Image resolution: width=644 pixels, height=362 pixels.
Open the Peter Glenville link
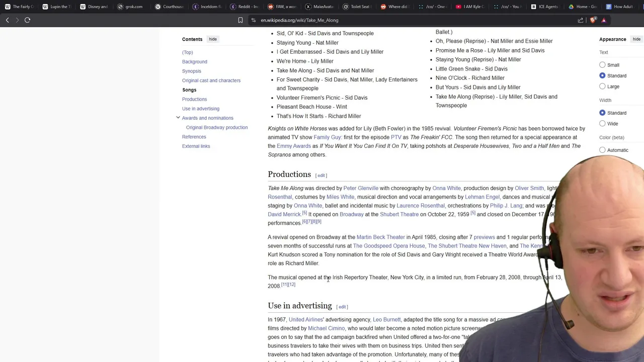pyautogui.click(x=361, y=188)
